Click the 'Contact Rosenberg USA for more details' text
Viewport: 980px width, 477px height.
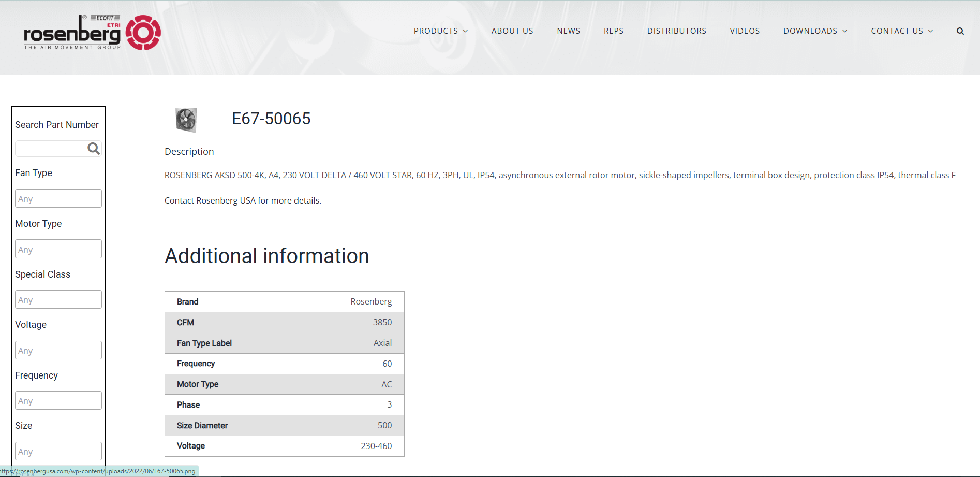tap(243, 200)
